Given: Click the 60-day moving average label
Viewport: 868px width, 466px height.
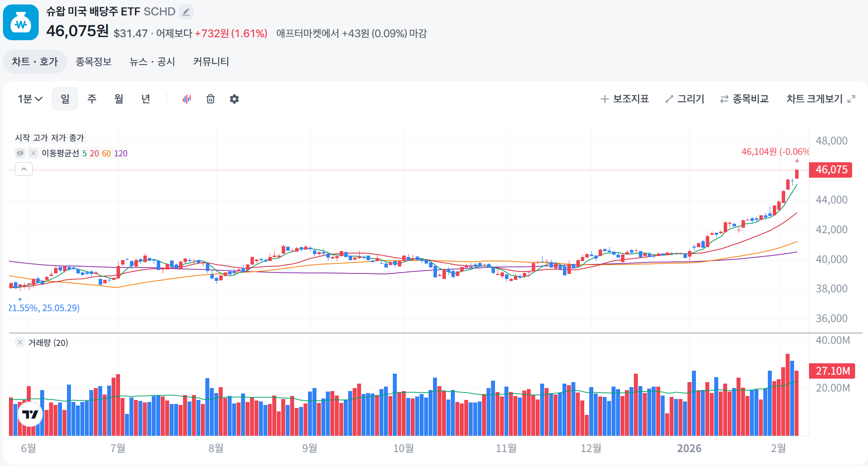Looking at the screenshot, I should coord(107,153).
